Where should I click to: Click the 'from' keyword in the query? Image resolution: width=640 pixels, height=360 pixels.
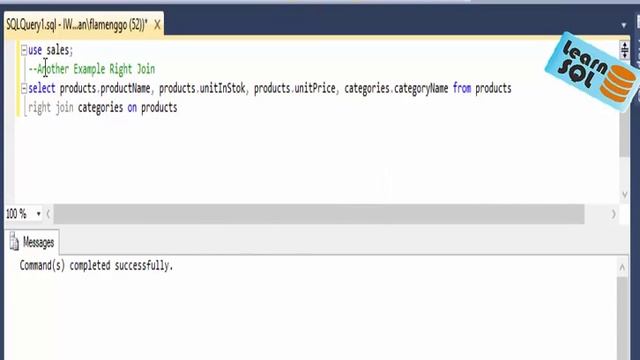click(462, 88)
